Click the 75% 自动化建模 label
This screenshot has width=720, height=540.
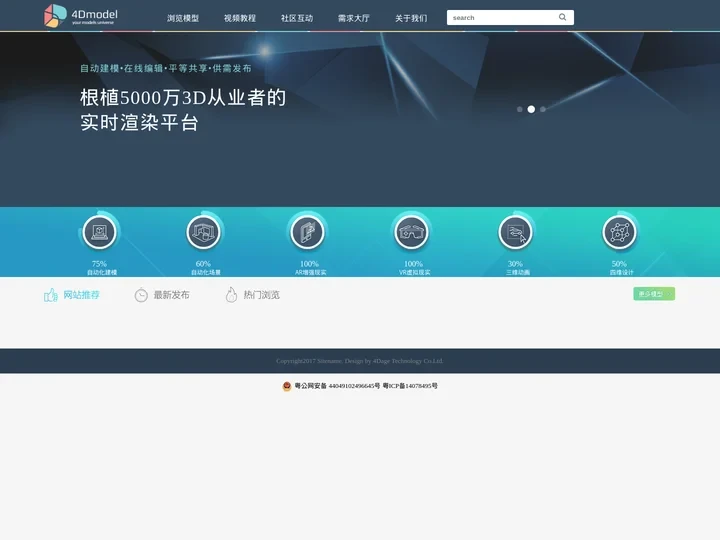101,268
